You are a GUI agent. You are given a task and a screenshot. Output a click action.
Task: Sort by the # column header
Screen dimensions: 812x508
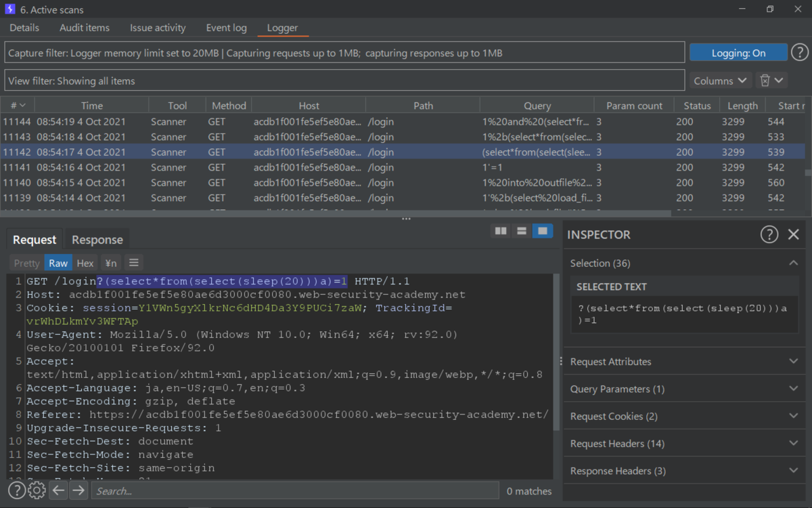[x=17, y=106]
